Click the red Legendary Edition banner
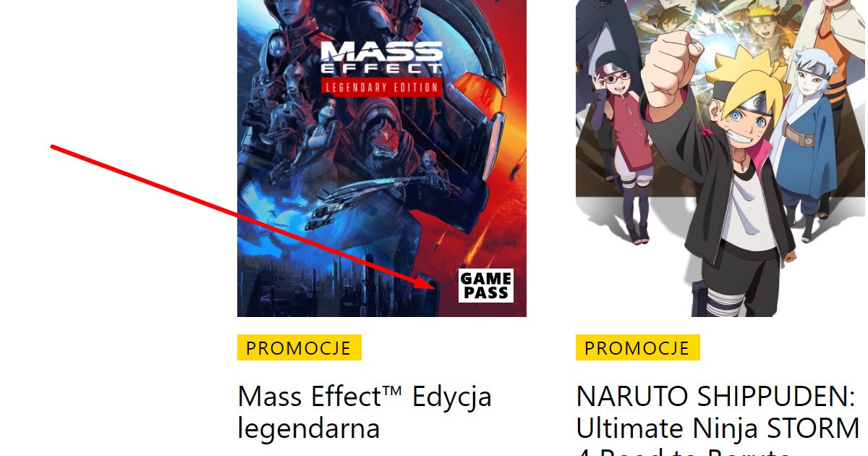The image size is (868, 456). [x=381, y=87]
